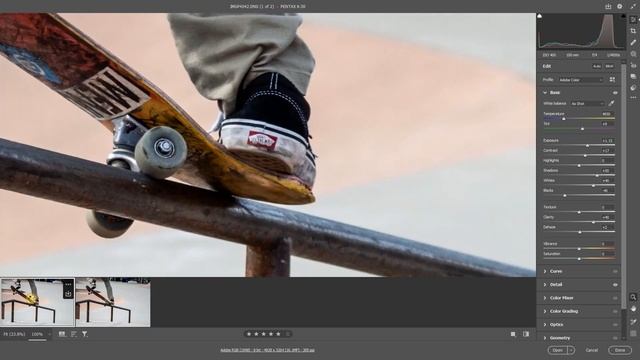Open filmstrip sort options icon
640x360 pixels.
coord(74,334)
